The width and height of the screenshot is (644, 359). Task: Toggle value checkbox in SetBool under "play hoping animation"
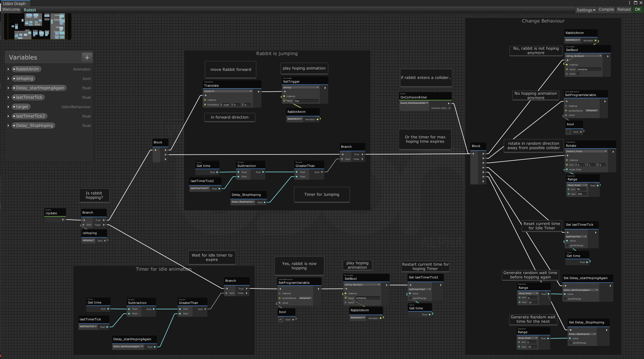click(357, 302)
